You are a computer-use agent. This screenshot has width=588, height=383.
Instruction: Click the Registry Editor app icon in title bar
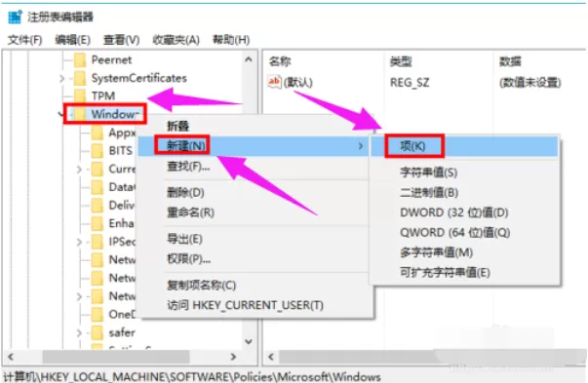pyautogui.click(x=15, y=17)
